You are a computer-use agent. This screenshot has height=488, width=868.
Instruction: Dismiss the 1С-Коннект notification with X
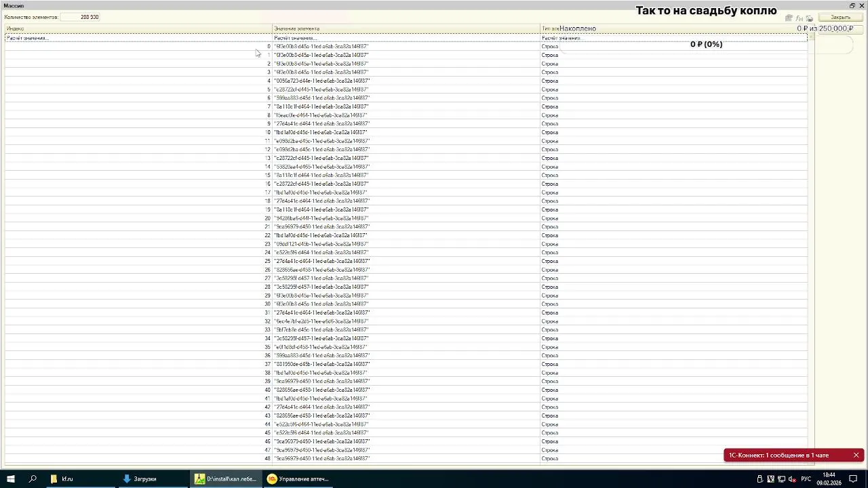[856, 455]
